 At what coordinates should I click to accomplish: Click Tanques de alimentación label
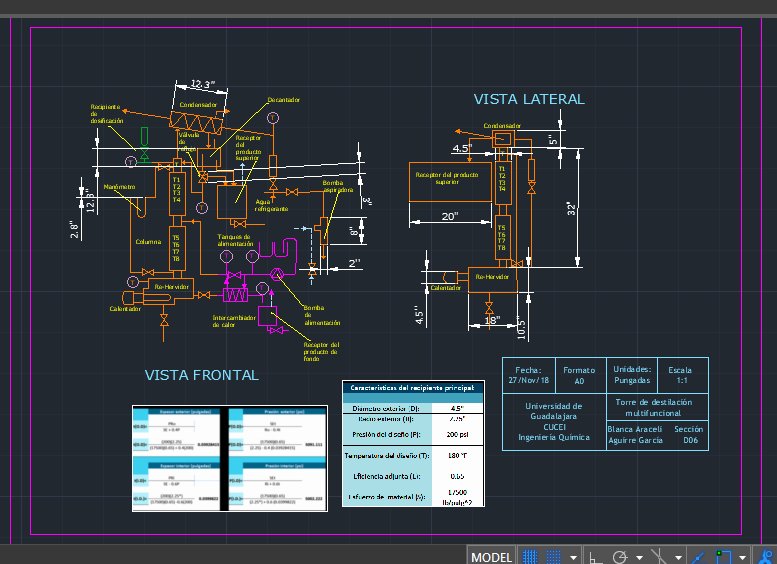[235, 240]
